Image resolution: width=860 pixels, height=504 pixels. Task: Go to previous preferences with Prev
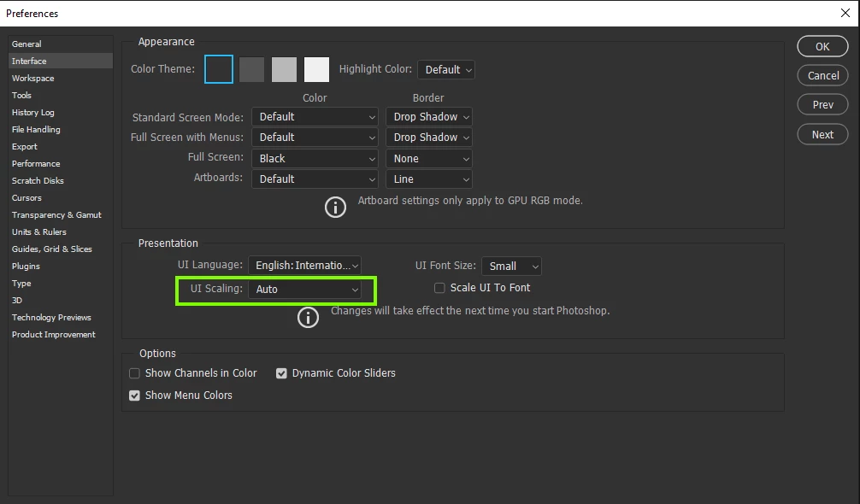(x=822, y=104)
